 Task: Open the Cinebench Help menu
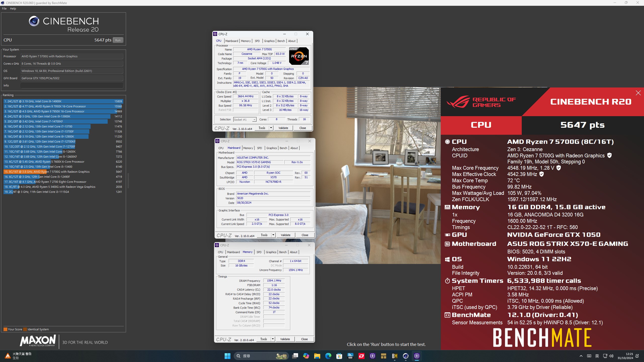click(13, 9)
